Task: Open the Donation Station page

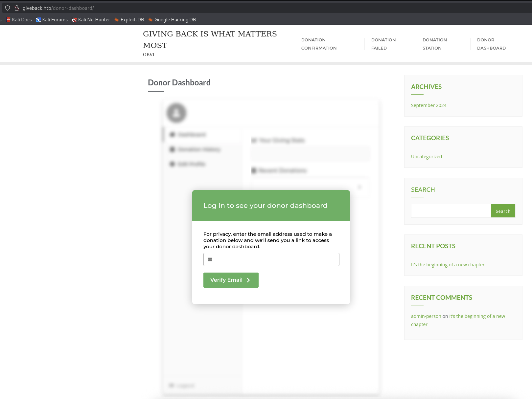Action: 434,44
